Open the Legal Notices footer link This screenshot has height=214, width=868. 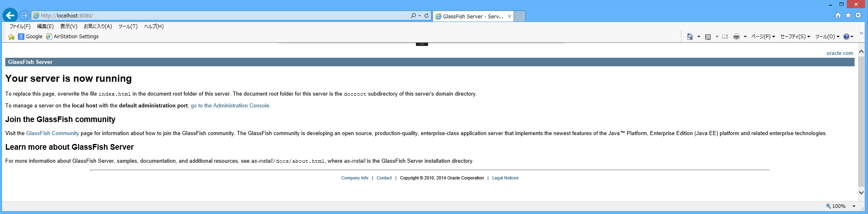(505, 178)
